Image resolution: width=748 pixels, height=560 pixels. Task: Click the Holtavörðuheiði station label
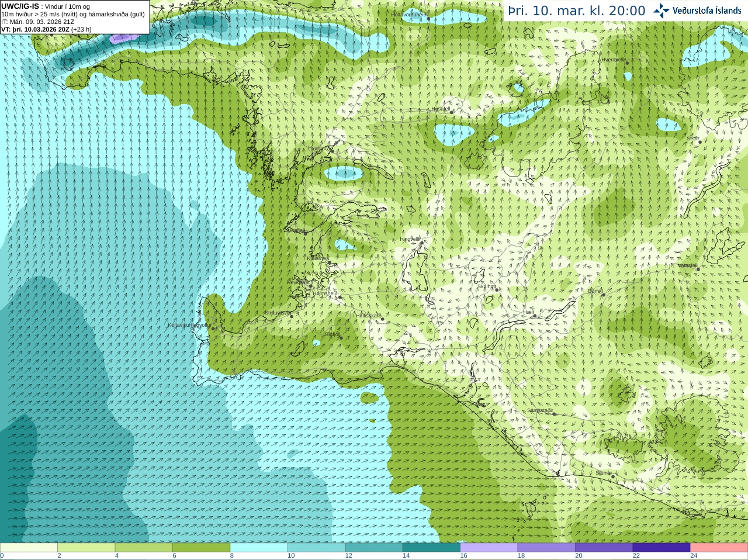tap(409, 14)
